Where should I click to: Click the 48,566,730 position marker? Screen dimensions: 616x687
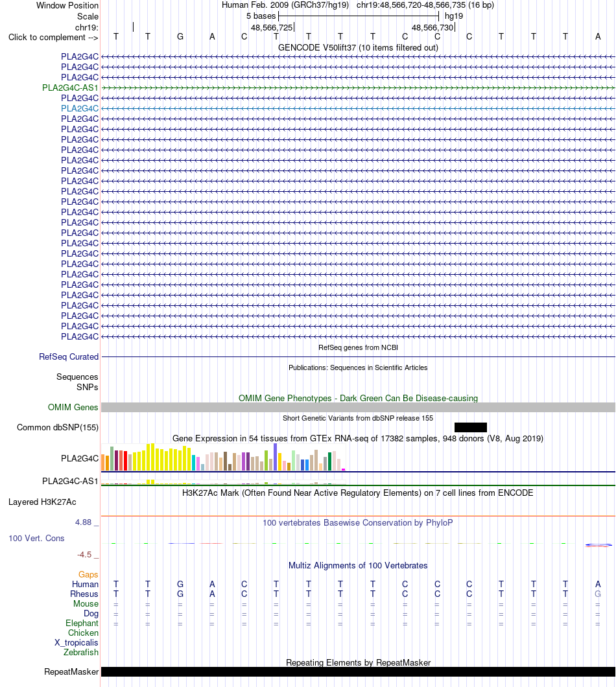(432, 28)
